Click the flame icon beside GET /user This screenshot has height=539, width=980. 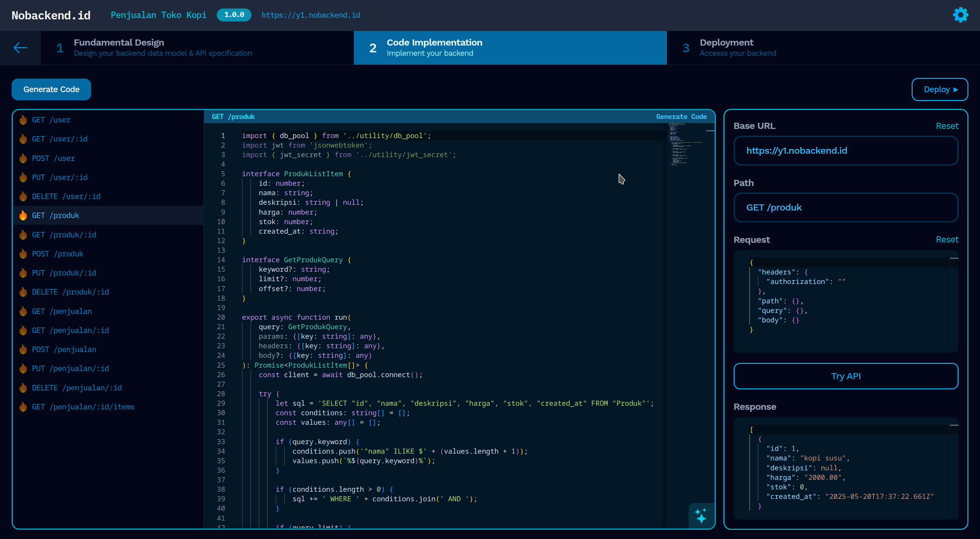[x=23, y=120]
